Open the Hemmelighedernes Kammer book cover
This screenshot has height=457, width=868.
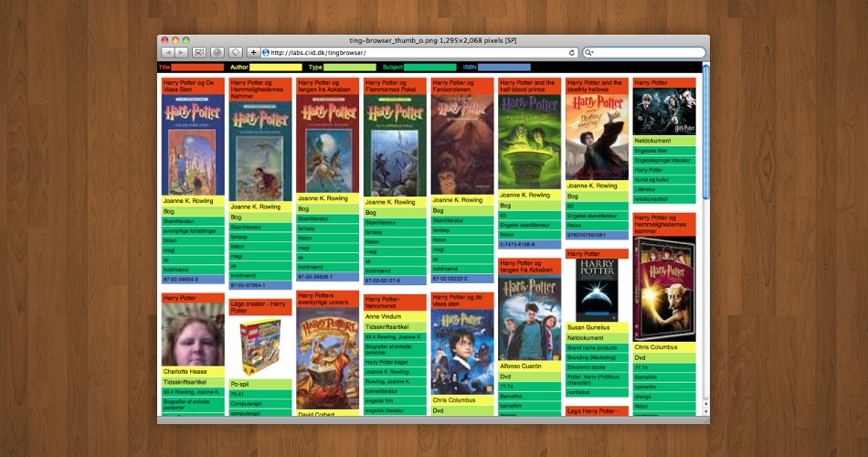tap(260, 151)
